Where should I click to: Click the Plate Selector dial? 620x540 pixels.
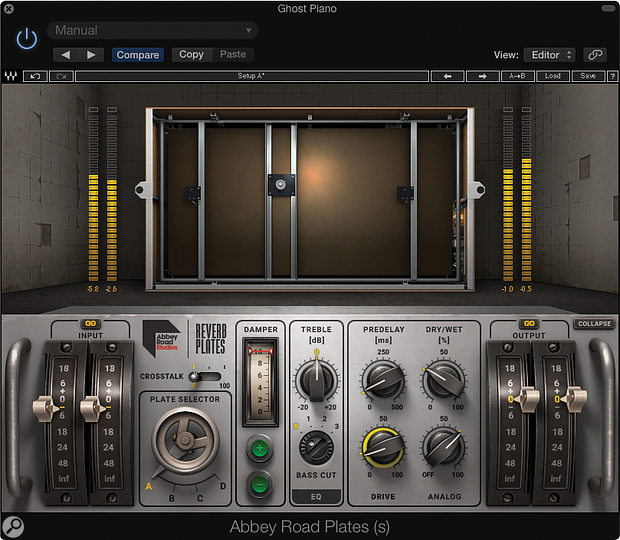point(185,440)
